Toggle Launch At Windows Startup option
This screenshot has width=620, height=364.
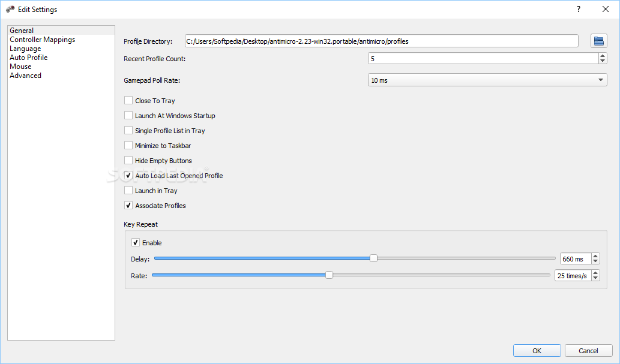pyautogui.click(x=128, y=116)
